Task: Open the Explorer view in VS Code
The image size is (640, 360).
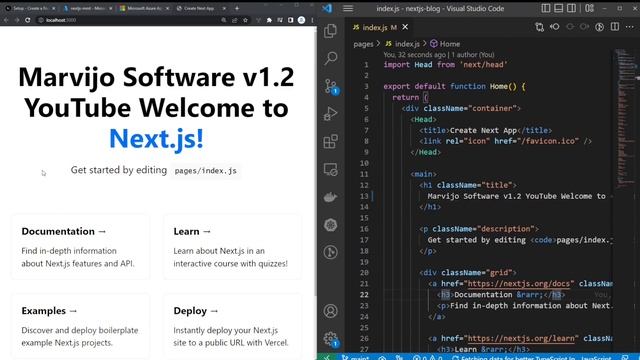Action: [x=331, y=31]
